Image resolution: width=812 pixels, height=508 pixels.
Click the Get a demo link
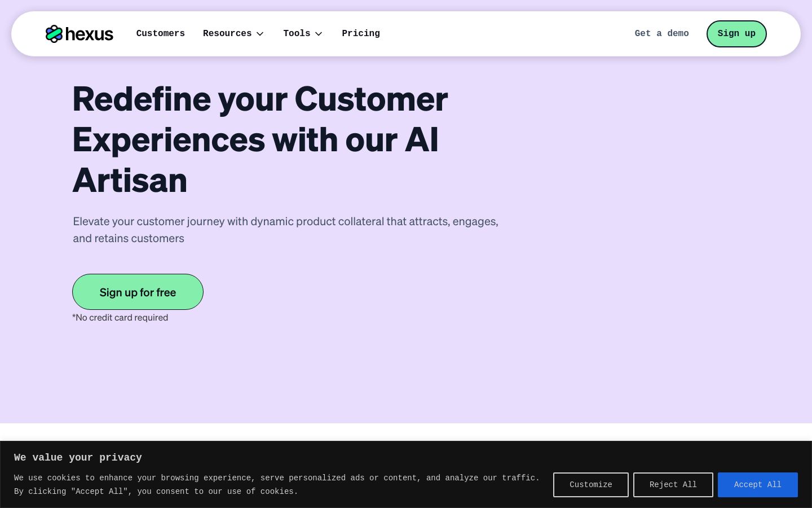click(x=661, y=34)
